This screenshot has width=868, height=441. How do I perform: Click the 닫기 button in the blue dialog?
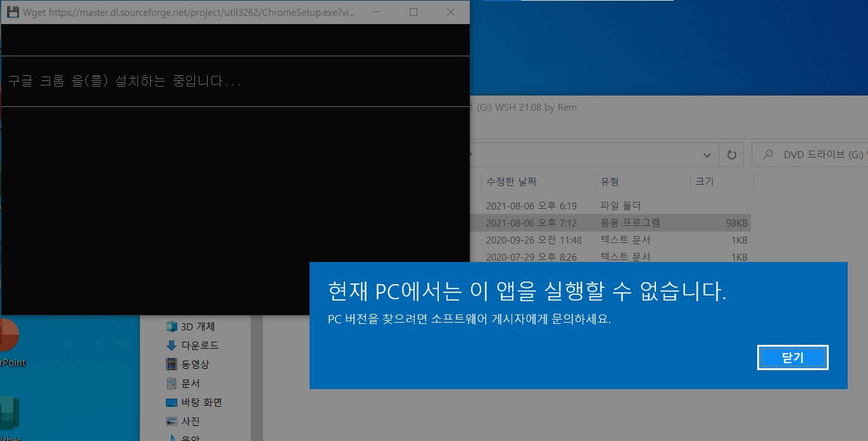point(793,358)
